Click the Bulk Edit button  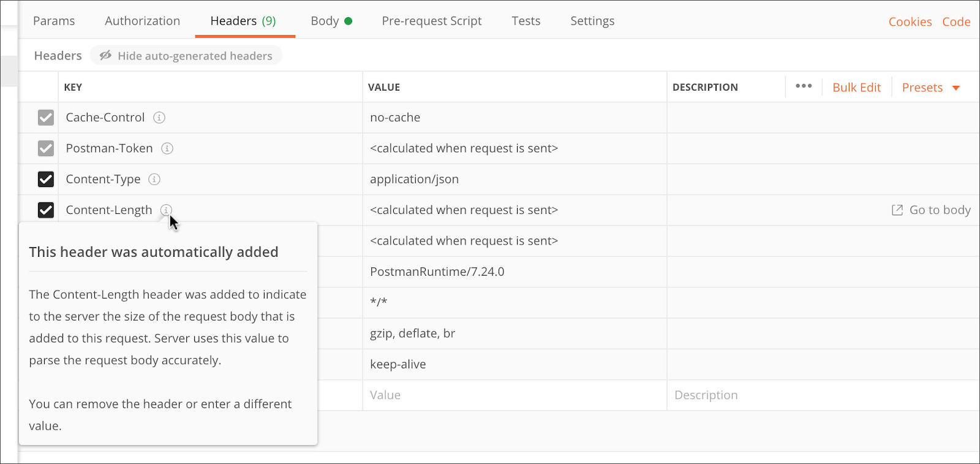point(856,88)
